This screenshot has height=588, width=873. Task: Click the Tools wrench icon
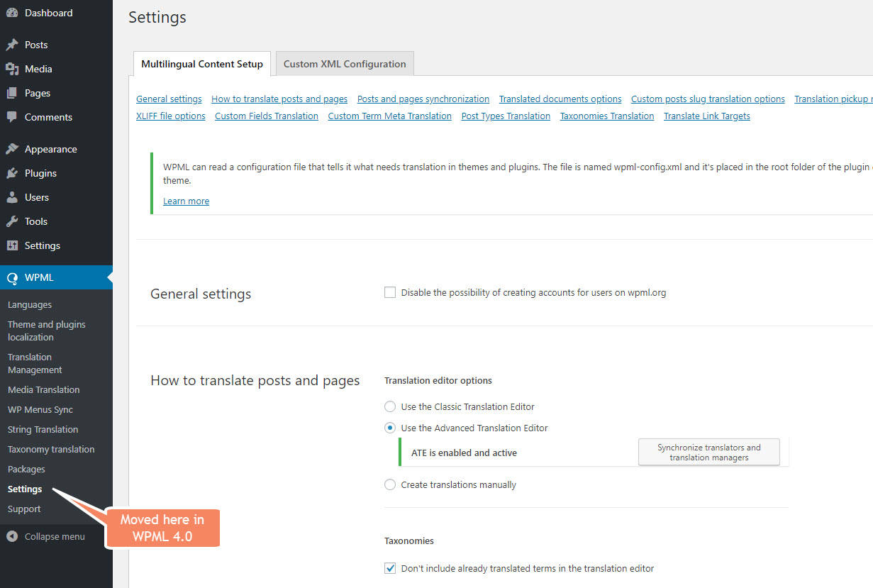point(12,221)
